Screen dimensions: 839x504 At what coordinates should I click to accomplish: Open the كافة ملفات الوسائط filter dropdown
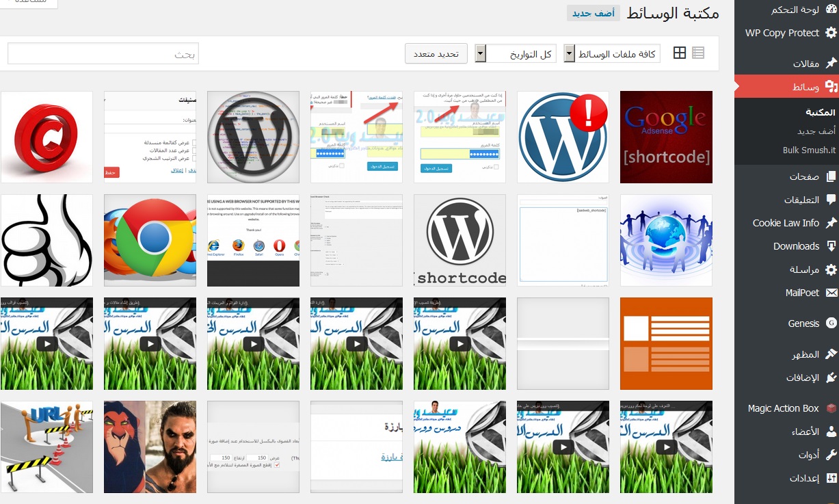coord(612,53)
